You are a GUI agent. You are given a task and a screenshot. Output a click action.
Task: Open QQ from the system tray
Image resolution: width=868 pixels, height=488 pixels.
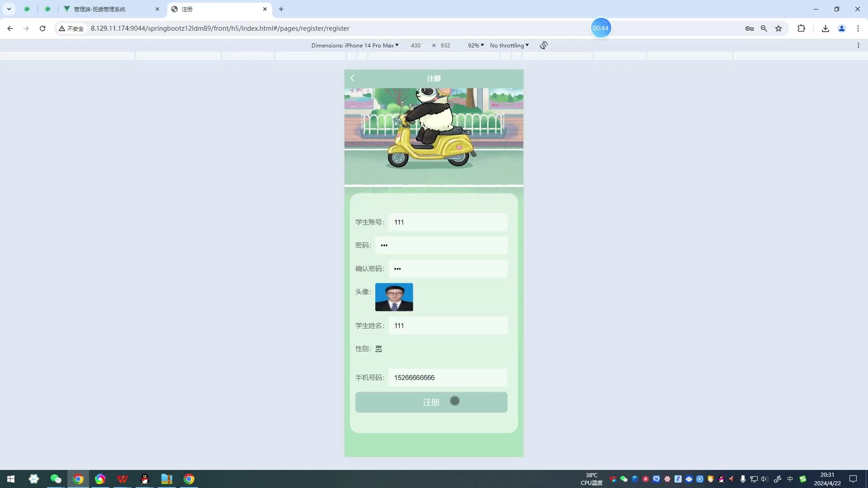(x=722, y=479)
